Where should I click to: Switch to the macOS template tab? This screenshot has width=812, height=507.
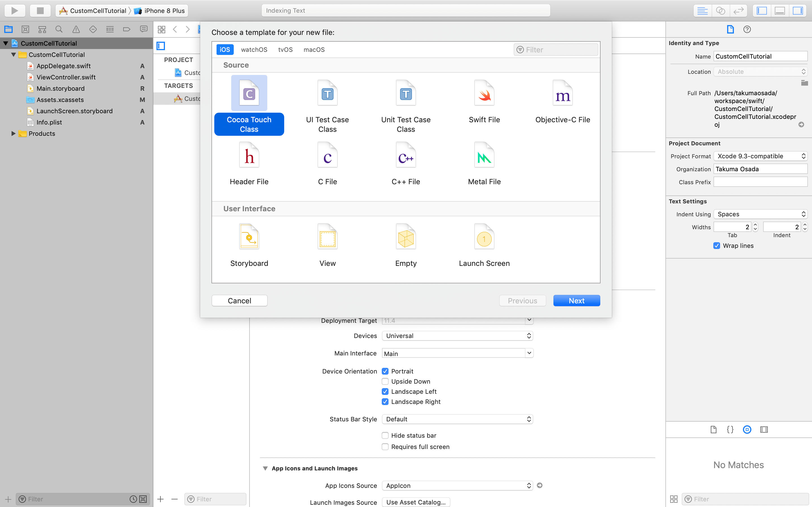click(x=314, y=50)
